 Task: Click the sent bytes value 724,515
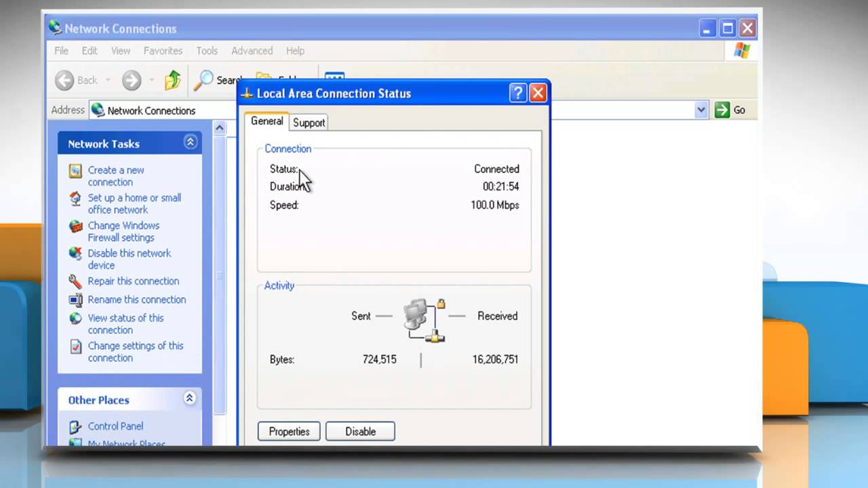[380, 360]
